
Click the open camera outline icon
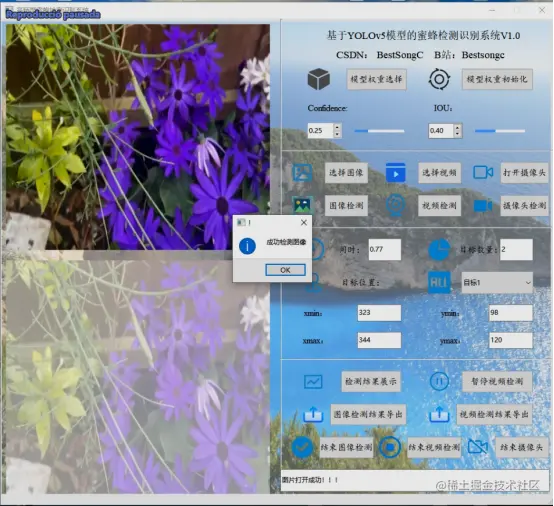tap(483, 172)
